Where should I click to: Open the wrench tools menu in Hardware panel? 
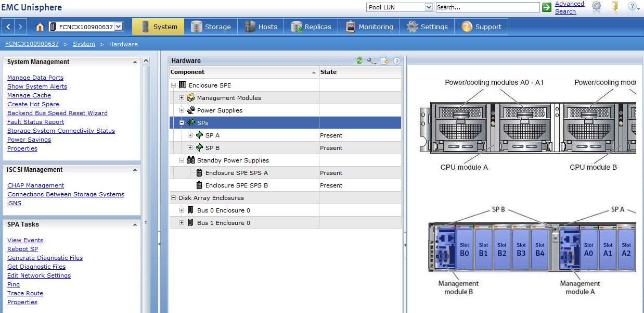371,61
